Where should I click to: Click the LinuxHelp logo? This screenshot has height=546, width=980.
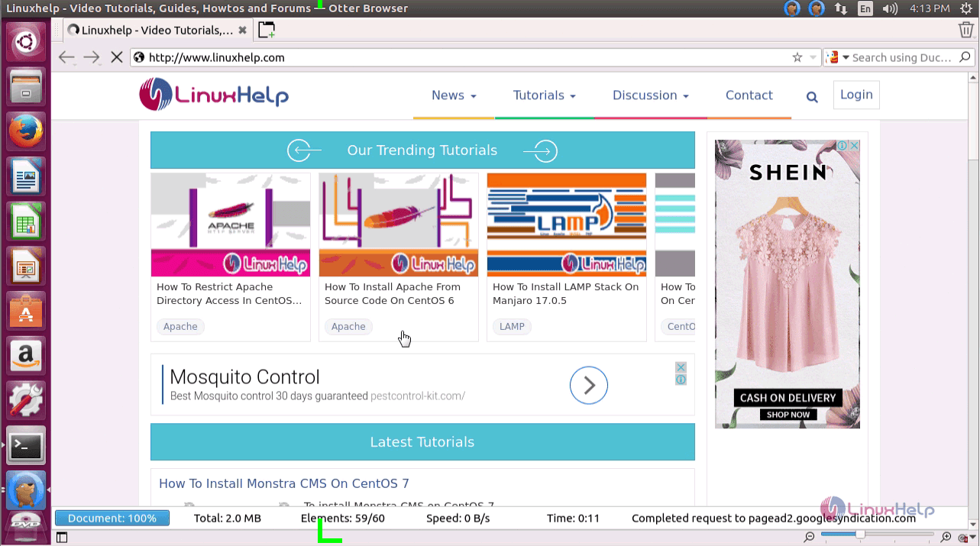(214, 95)
